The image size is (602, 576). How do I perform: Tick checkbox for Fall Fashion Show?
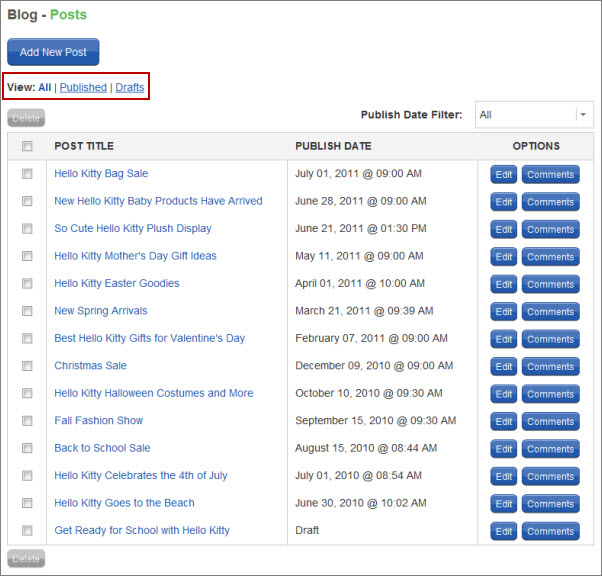27,421
